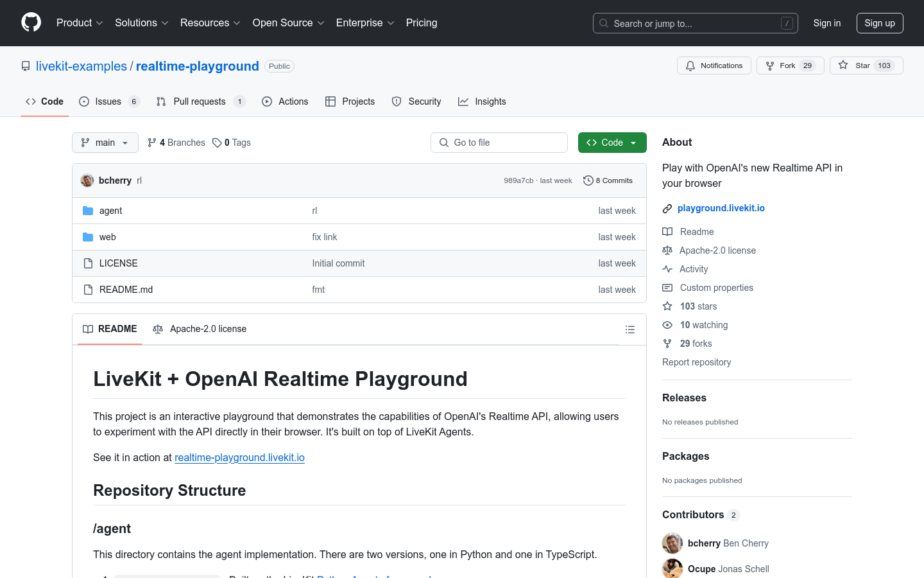Screen dimensions: 924x578
Task: Open bcherry's profile from the commit header
Action: point(115,180)
